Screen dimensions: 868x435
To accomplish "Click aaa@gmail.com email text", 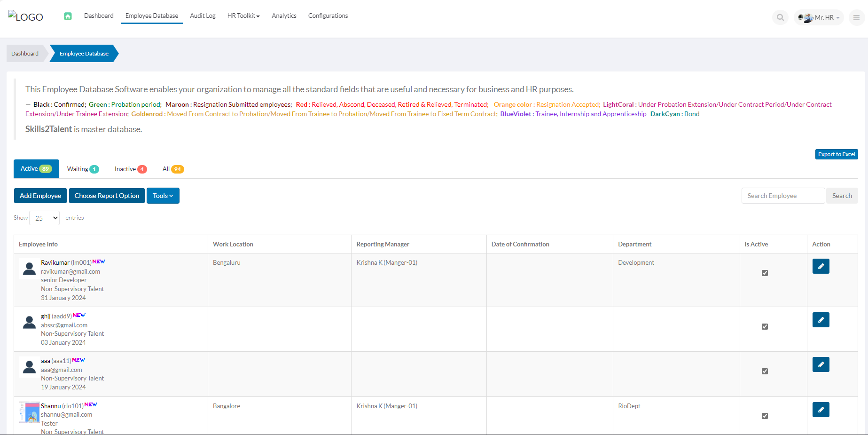I will pos(61,370).
